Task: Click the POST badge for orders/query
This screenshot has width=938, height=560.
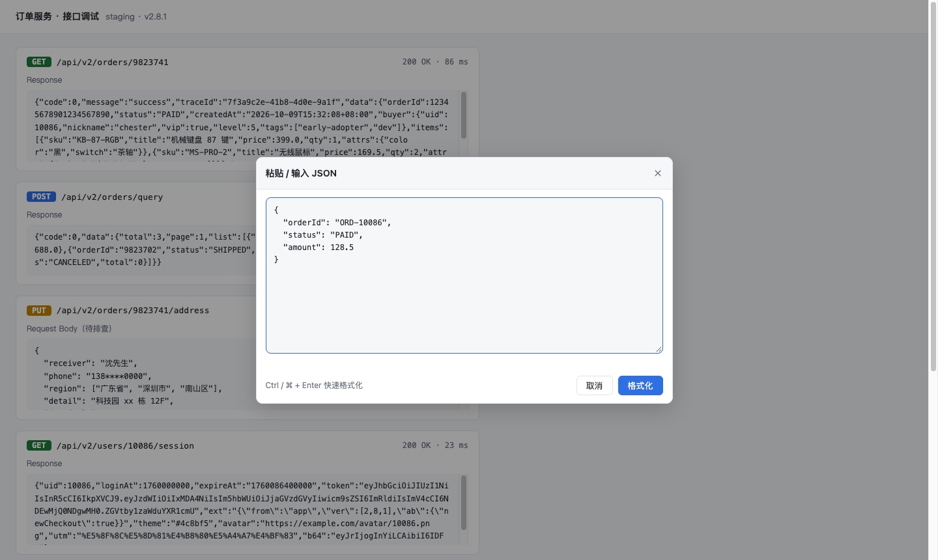Action: coord(41,197)
